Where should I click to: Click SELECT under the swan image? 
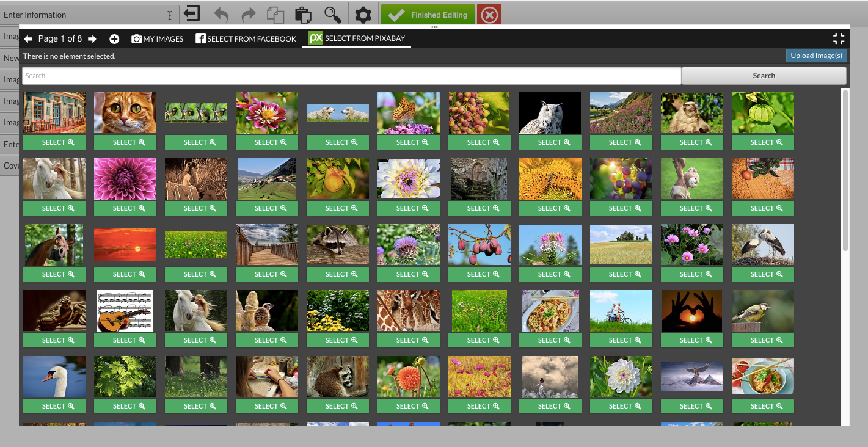click(x=54, y=406)
